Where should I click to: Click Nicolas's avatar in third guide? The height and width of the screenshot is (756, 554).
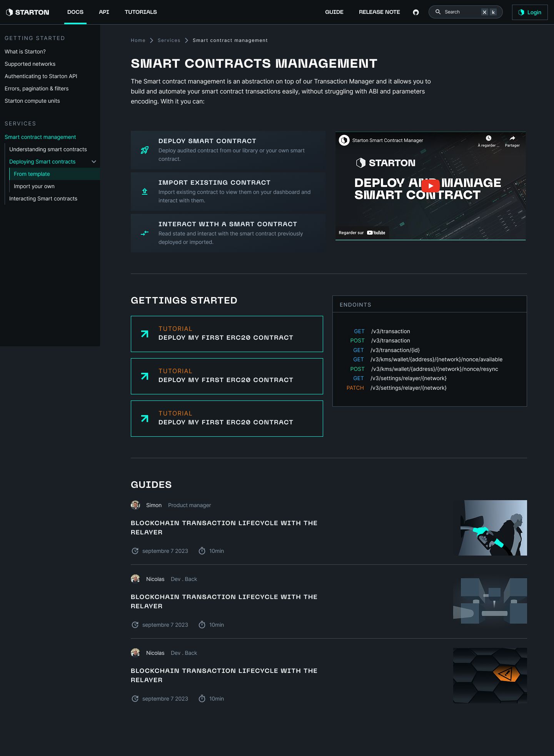tap(135, 653)
